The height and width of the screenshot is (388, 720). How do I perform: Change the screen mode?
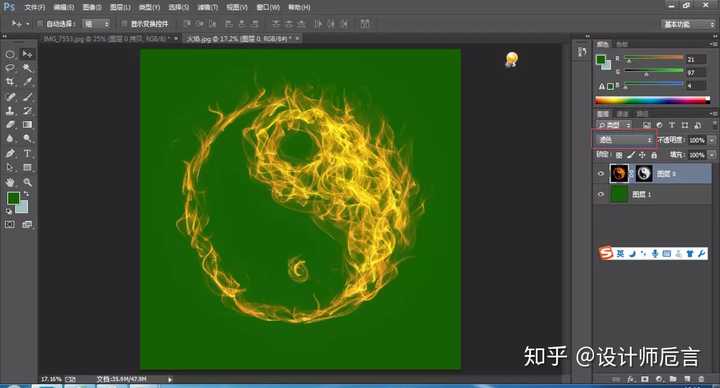(27, 225)
